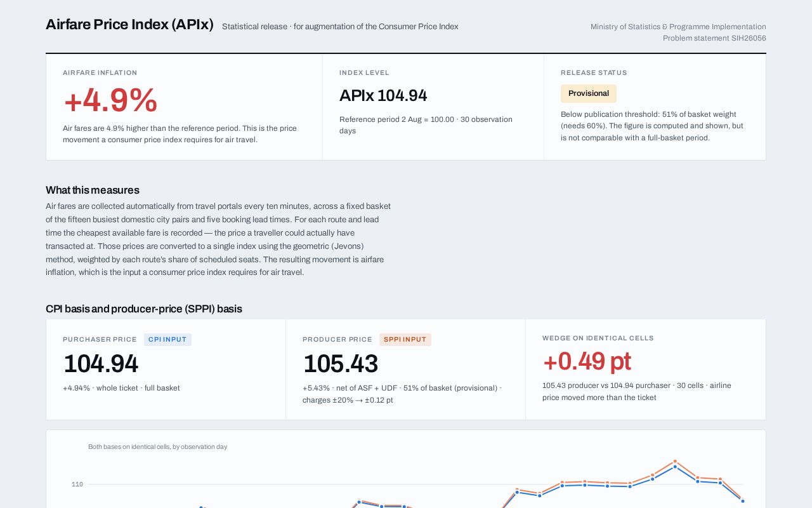The image size is (812, 508).
Task: Click the Wedge on Identical Cells label
Action: (x=598, y=338)
